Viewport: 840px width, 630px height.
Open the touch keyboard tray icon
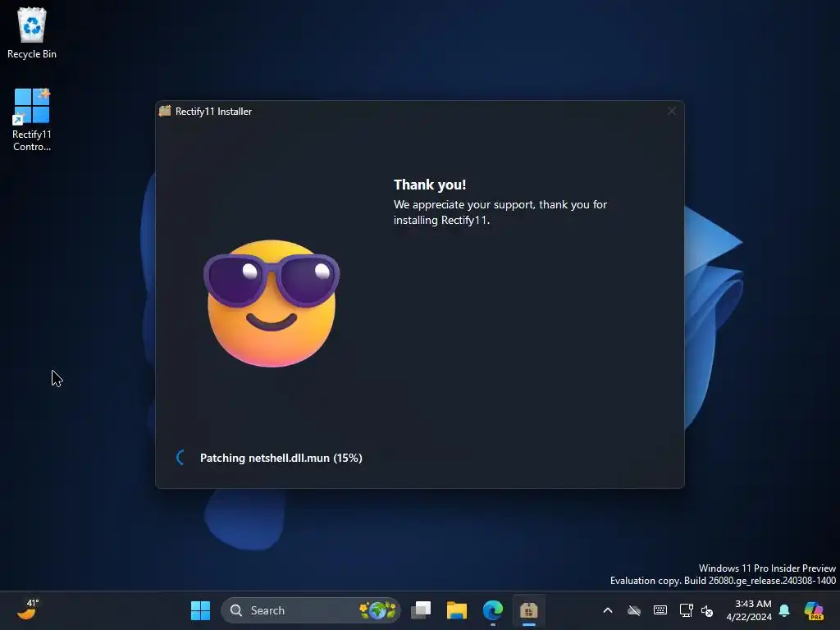(660, 610)
